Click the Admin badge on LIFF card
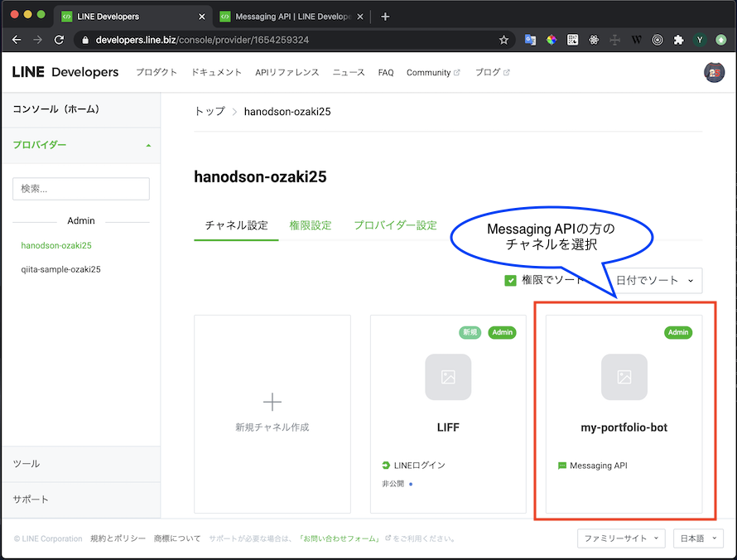The image size is (737, 560). point(502,332)
